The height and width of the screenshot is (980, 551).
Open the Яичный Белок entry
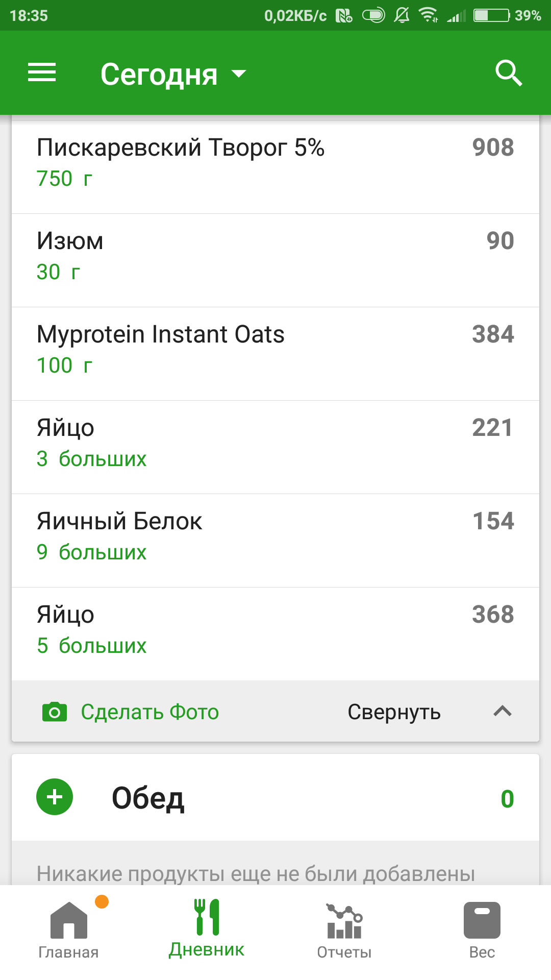coord(275,536)
